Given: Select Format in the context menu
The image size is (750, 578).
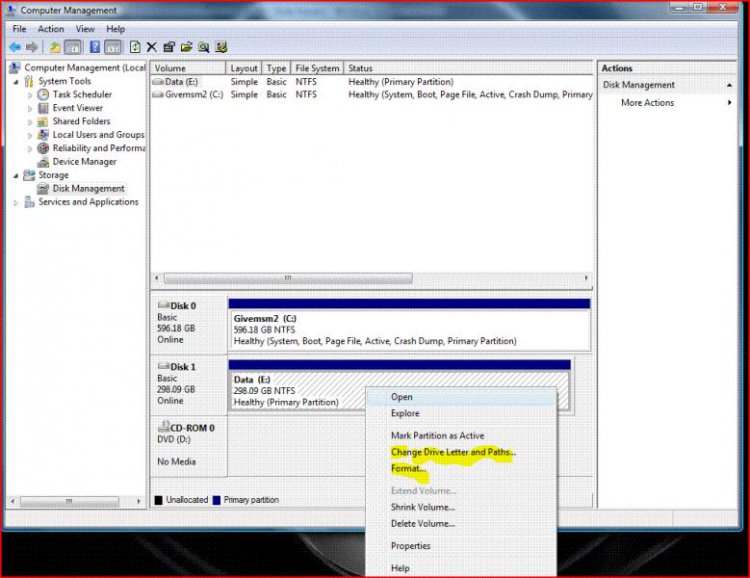Looking at the screenshot, I should (x=461, y=468).
